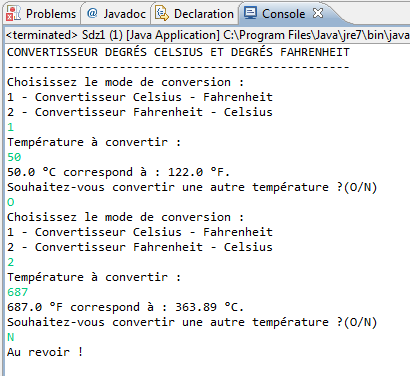Click the terminated Sdz1 launch description line
Viewport: 410px width, 376px height.
click(208, 35)
